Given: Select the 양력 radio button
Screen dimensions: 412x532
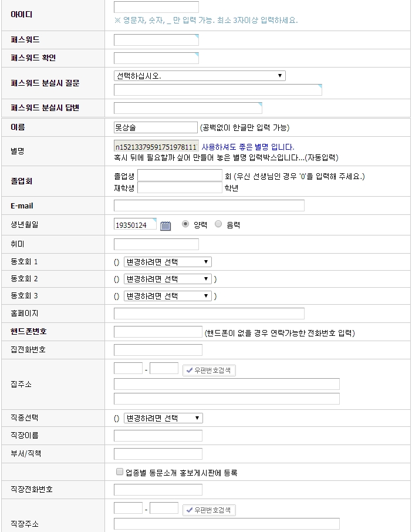Looking at the screenshot, I should (185, 224).
